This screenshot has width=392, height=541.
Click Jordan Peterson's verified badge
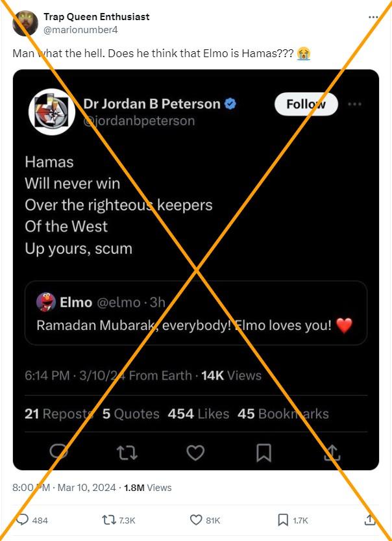point(230,104)
